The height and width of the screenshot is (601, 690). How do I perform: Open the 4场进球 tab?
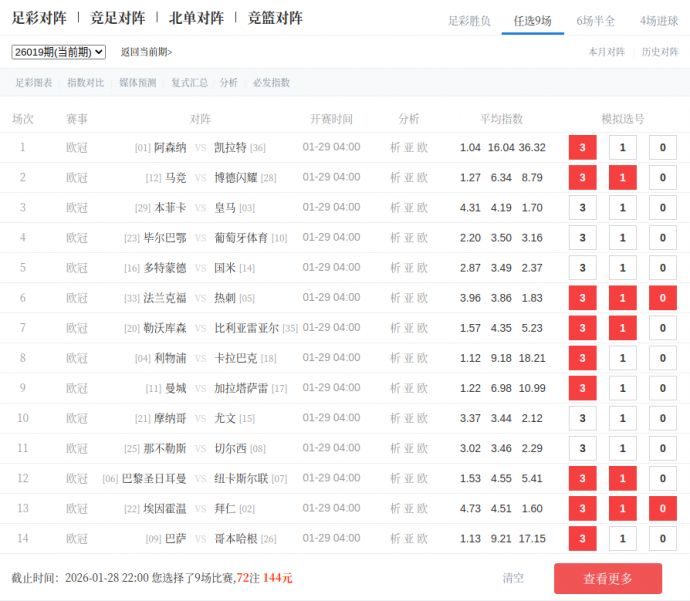pyautogui.click(x=659, y=20)
